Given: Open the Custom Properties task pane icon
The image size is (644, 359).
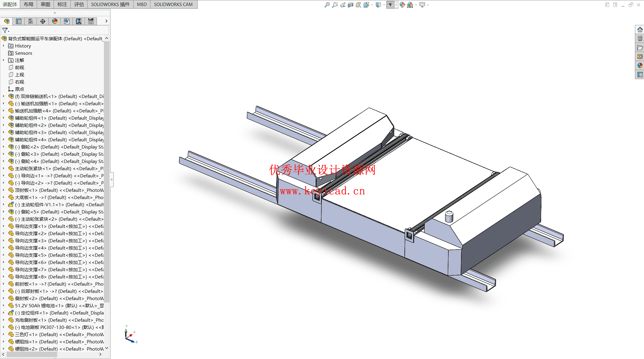Looking at the screenshot, I should point(640,74).
